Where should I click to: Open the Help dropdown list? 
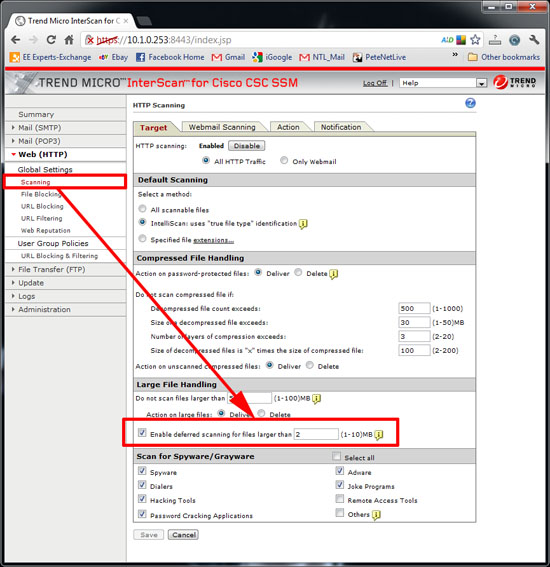(x=443, y=83)
